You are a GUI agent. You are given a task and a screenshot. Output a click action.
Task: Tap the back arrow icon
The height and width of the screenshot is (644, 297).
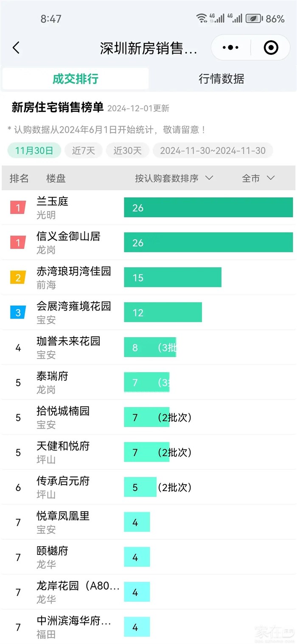coord(16,48)
